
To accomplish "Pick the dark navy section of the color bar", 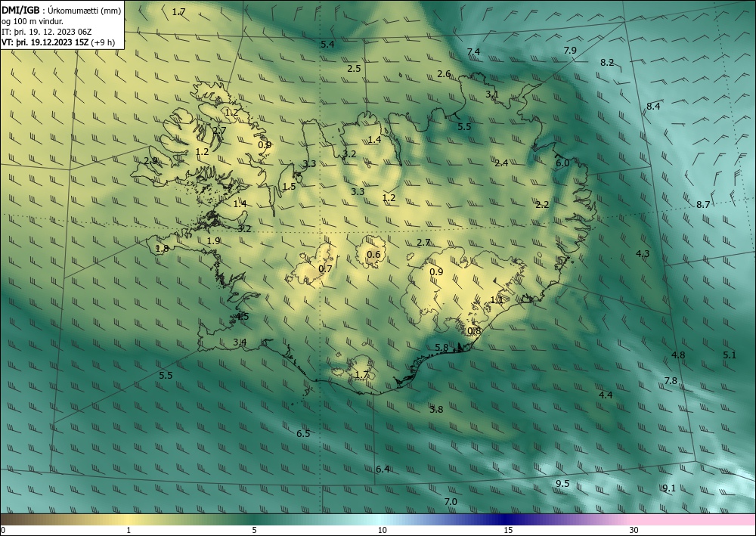I will click(x=507, y=519).
